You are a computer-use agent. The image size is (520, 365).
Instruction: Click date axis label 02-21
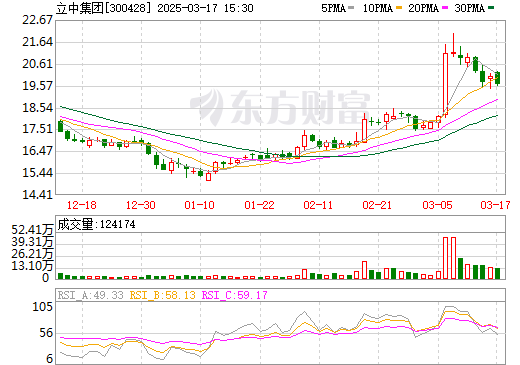coord(377,205)
